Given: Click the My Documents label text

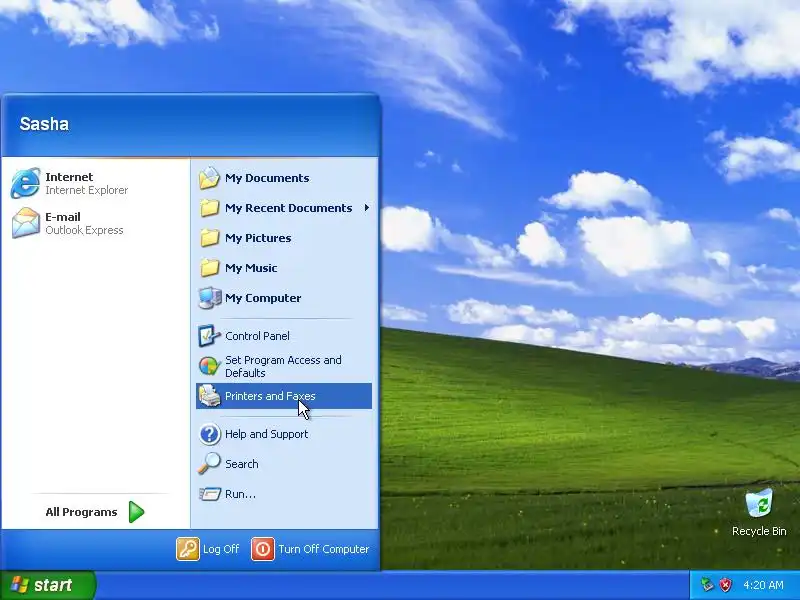Looking at the screenshot, I should click(x=267, y=178).
